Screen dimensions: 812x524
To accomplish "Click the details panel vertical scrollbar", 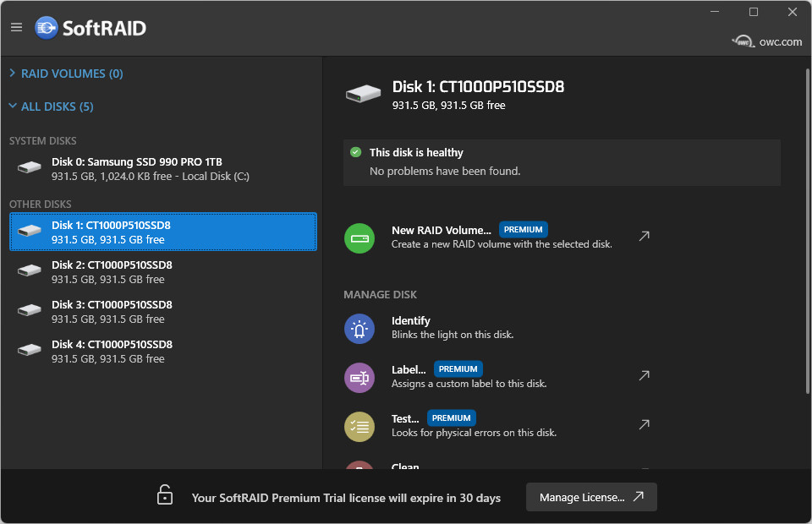I will pyautogui.click(x=807, y=231).
